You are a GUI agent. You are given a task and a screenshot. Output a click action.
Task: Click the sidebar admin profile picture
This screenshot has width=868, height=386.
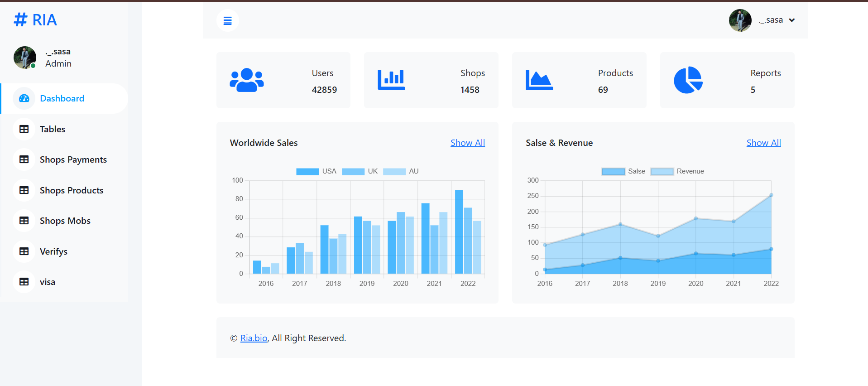point(25,58)
